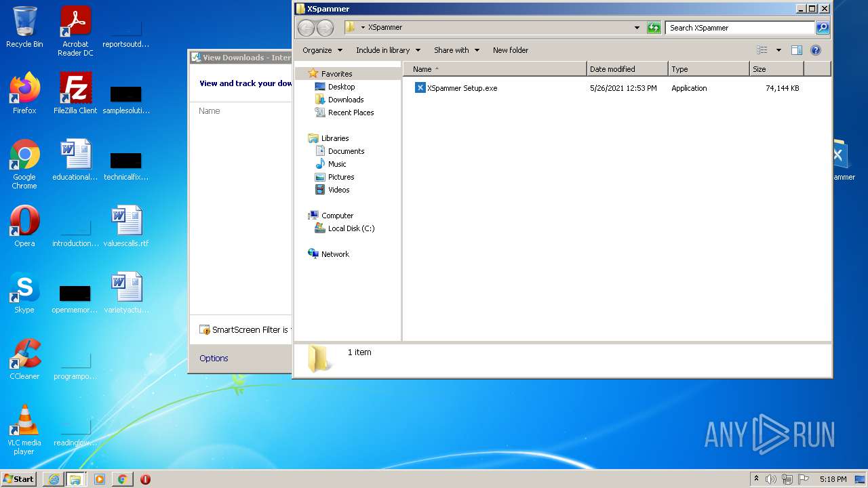Expand address bar history dropdown
Viewport: 868px width, 488px height.
click(x=637, y=28)
